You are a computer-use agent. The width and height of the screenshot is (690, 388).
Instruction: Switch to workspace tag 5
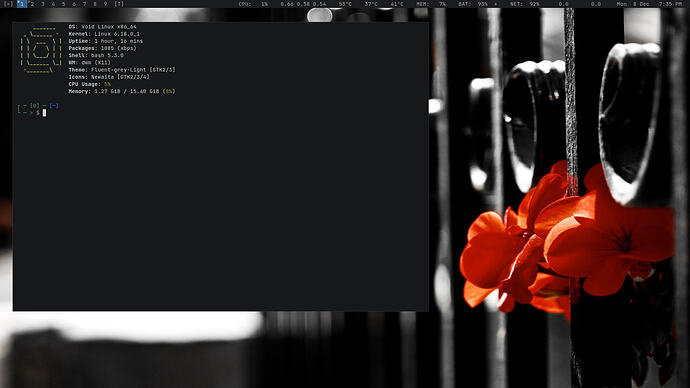click(63, 4)
